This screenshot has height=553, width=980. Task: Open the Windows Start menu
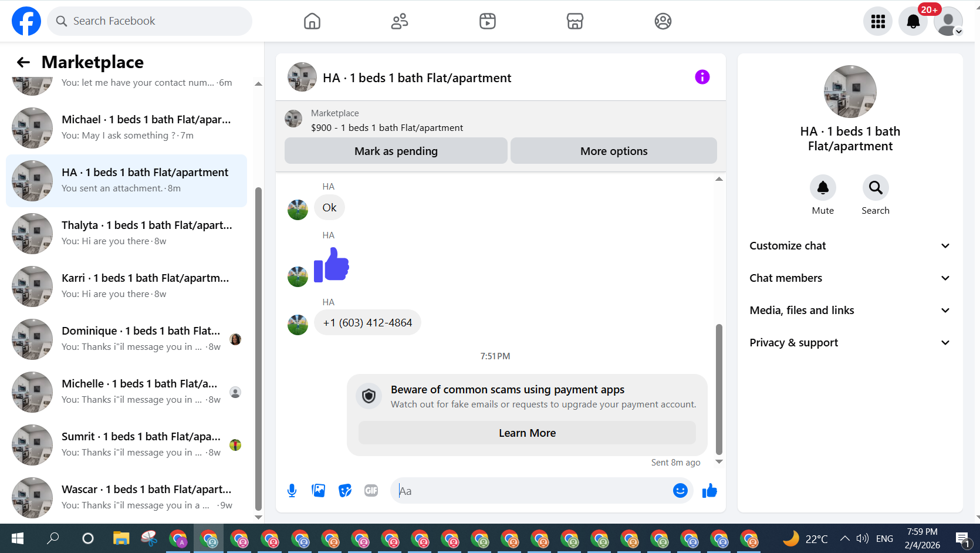pos(18,538)
